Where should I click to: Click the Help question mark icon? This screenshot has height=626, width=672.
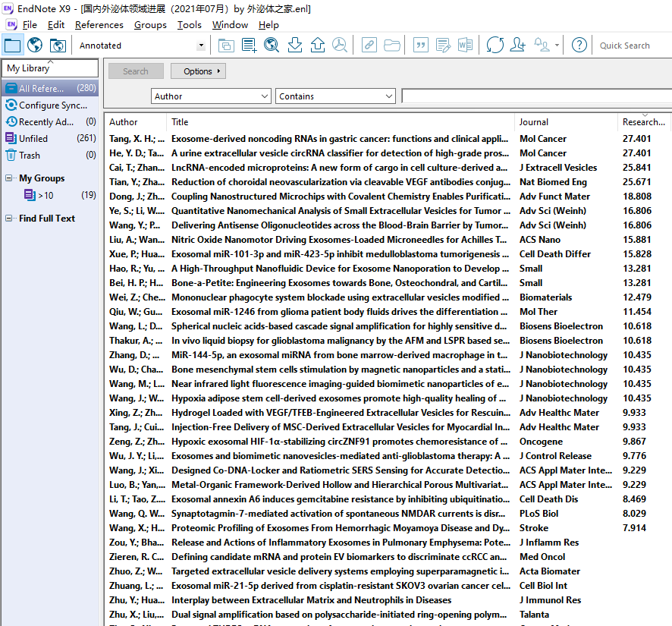coord(579,45)
